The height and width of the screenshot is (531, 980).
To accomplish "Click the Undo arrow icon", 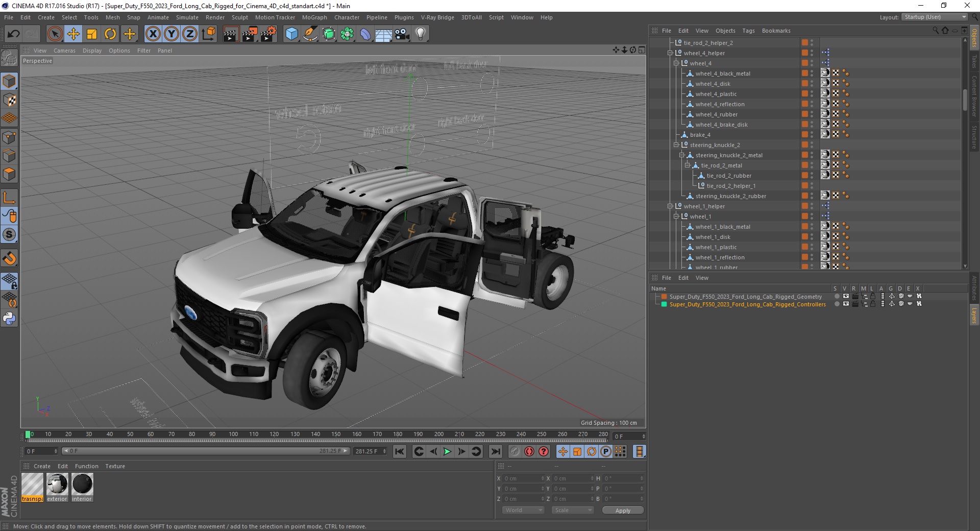I will coord(13,34).
